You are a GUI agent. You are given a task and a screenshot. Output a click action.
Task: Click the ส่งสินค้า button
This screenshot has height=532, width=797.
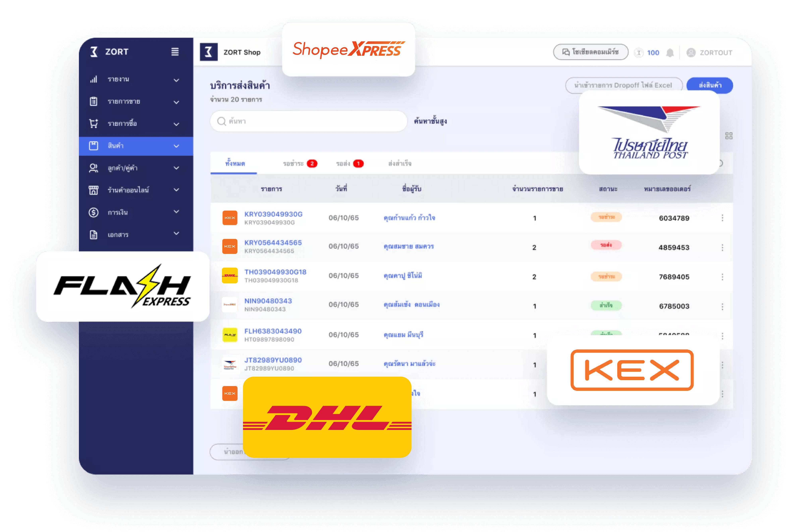click(709, 85)
